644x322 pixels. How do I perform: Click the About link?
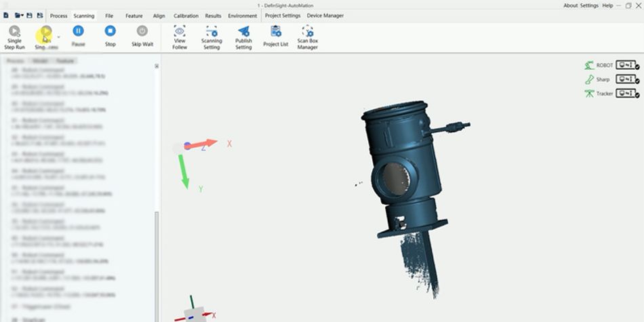coord(570,5)
